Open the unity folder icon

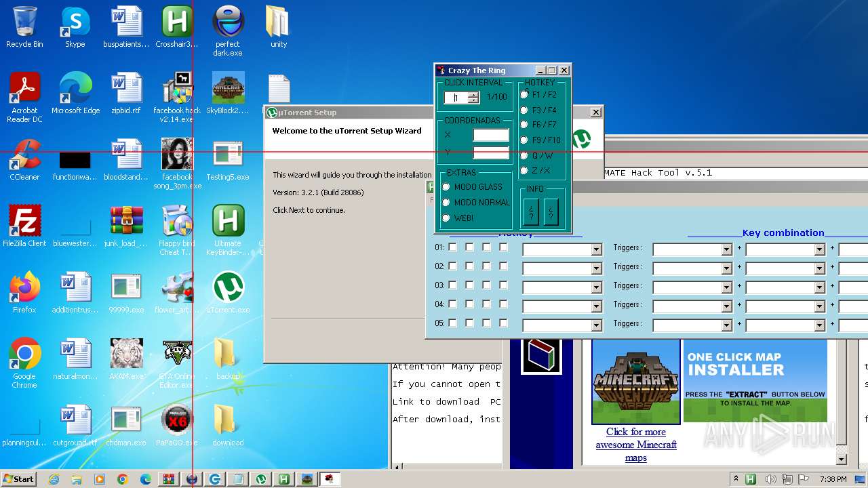(278, 28)
